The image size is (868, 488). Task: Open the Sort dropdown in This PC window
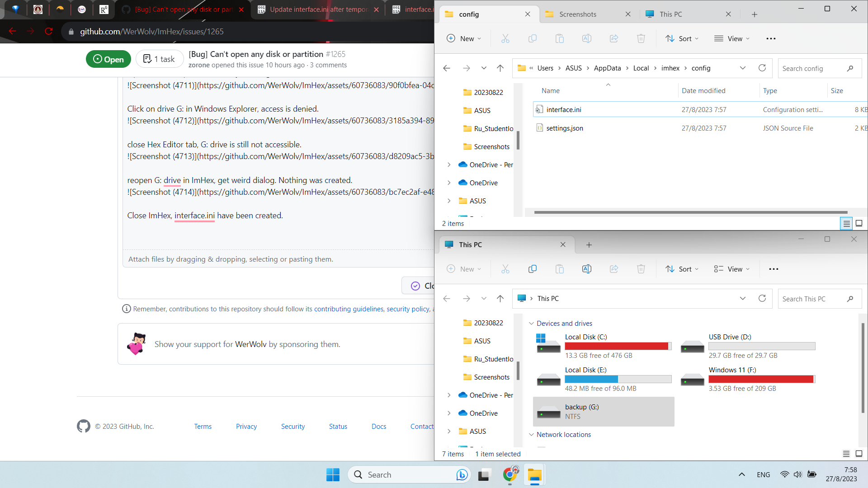click(682, 269)
